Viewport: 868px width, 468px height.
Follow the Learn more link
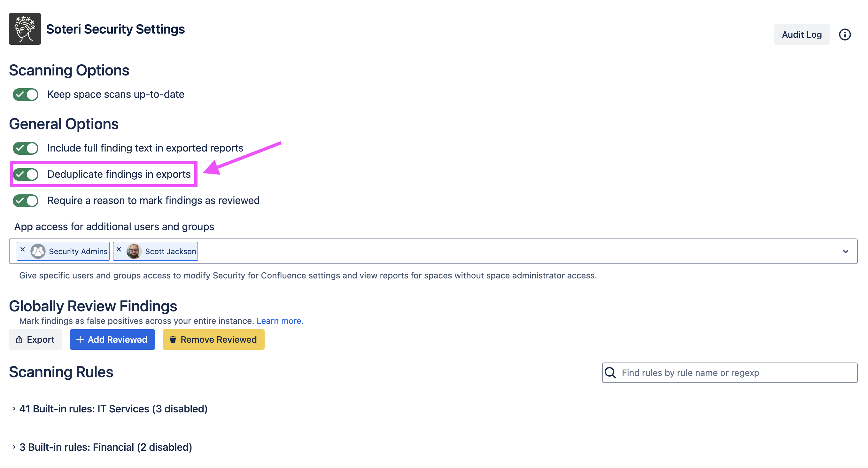(280, 321)
